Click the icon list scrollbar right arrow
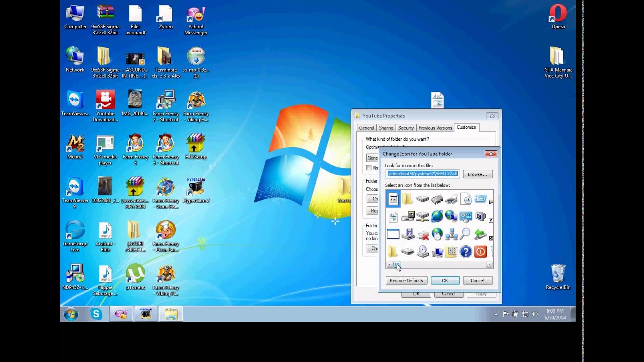 coord(489,265)
